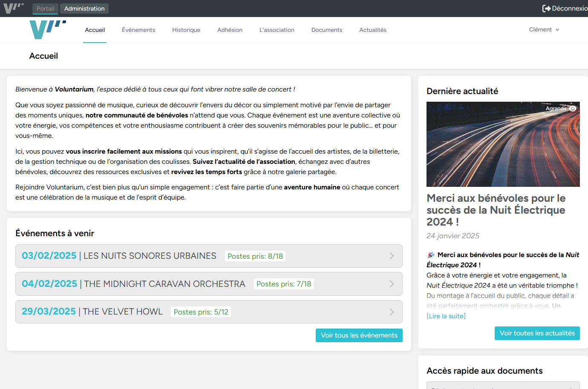This screenshot has height=389, width=588.
Task: Click Voir tous les événements
Action: coord(359,335)
